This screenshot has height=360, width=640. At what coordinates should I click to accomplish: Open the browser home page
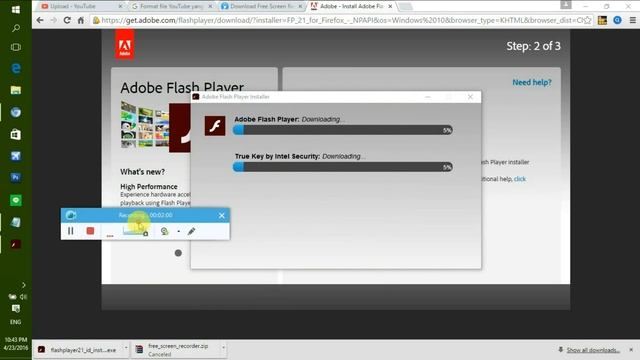click(x=81, y=20)
